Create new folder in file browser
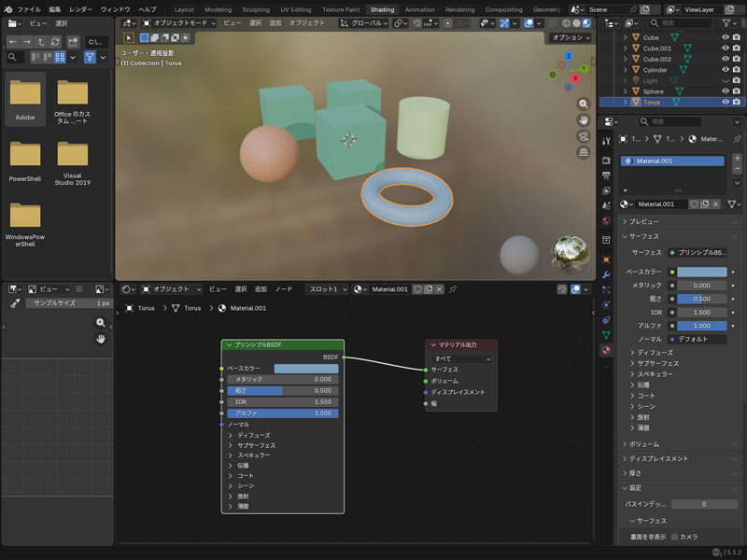 (x=73, y=42)
